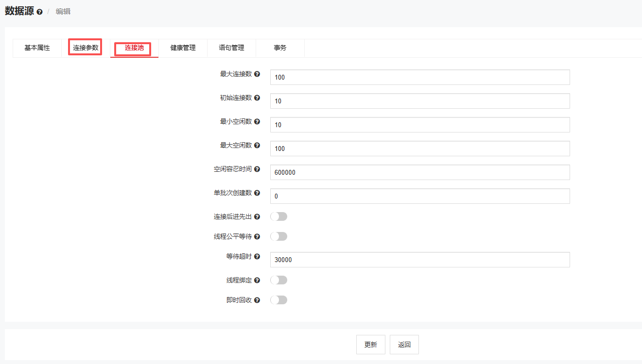Click help icon beside 最大连接数

[x=257, y=74]
